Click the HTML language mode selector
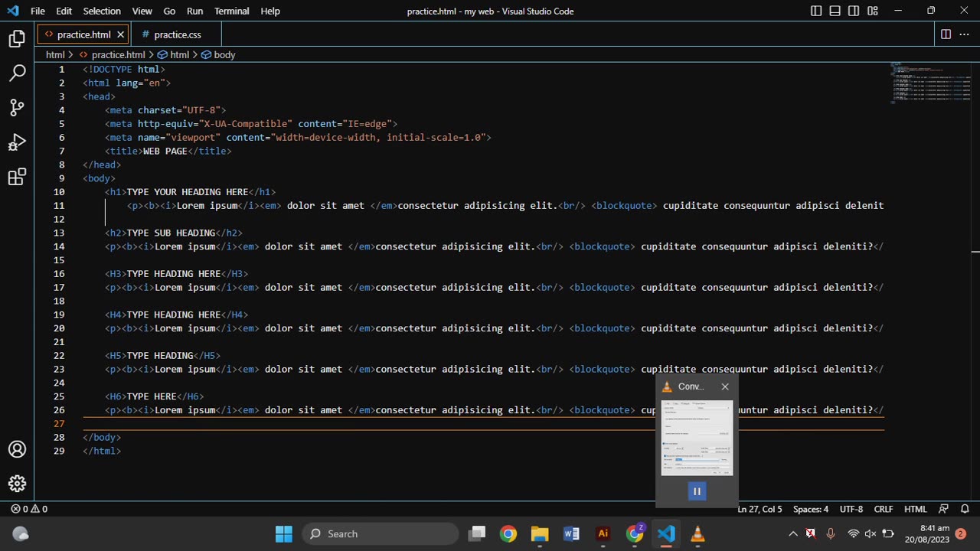980x551 pixels. click(x=916, y=509)
